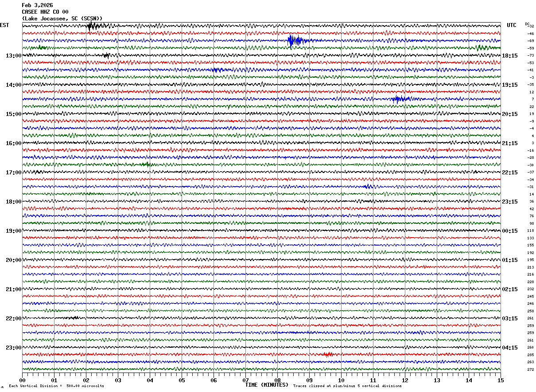
Task: Click the DC offset value '285'
Action: click(531, 355)
